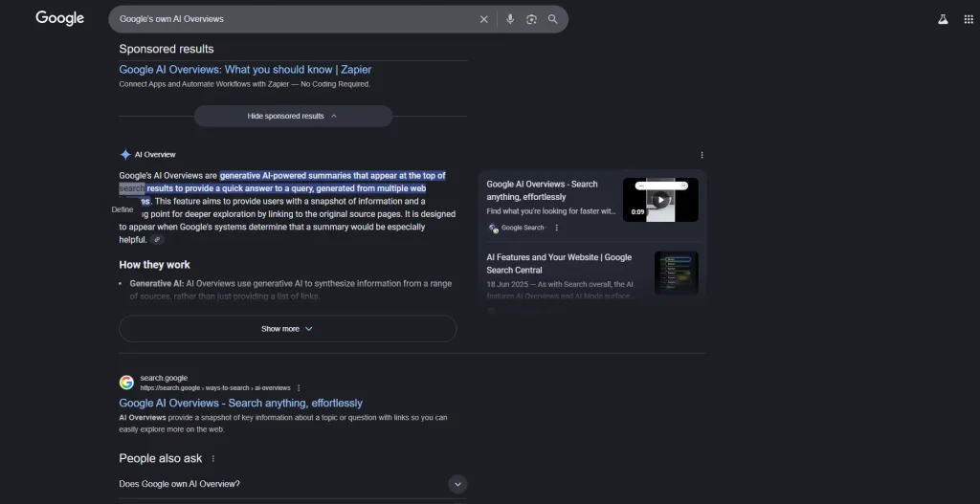Expand AI Overview with Show more
The width and height of the screenshot is (980, 504).
coord(287,328)
